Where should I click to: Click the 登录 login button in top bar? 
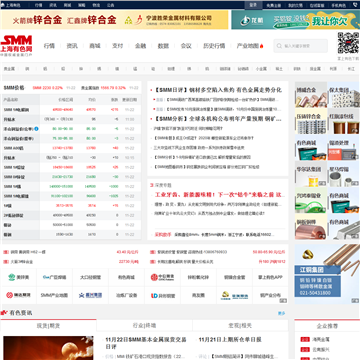(x=253, y=5)
